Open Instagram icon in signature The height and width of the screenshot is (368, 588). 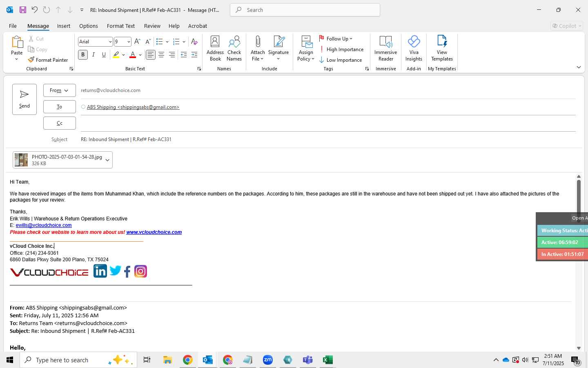[140, 272]
